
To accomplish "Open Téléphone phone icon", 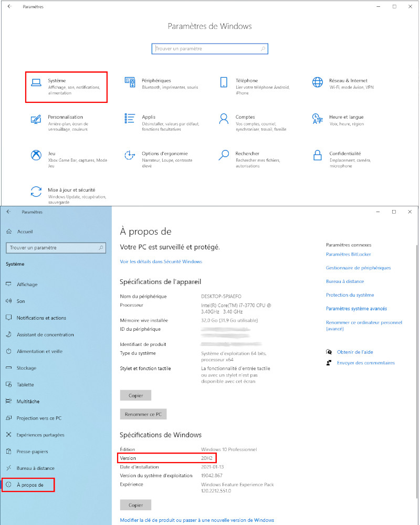I will point(224,82).
